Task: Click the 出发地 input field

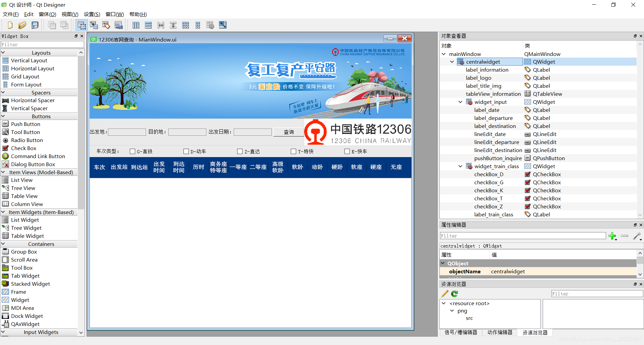Action: (x=127, y=132)
